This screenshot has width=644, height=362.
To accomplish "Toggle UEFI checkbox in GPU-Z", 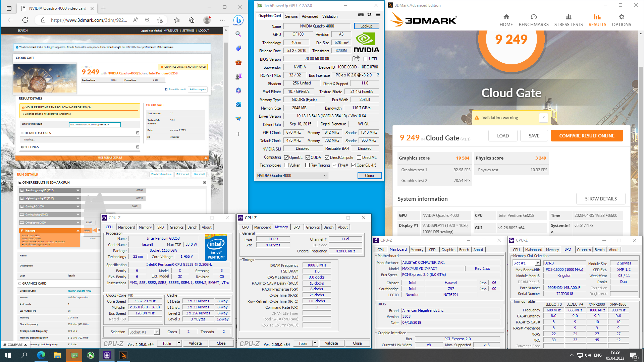I will click(366, 59).
